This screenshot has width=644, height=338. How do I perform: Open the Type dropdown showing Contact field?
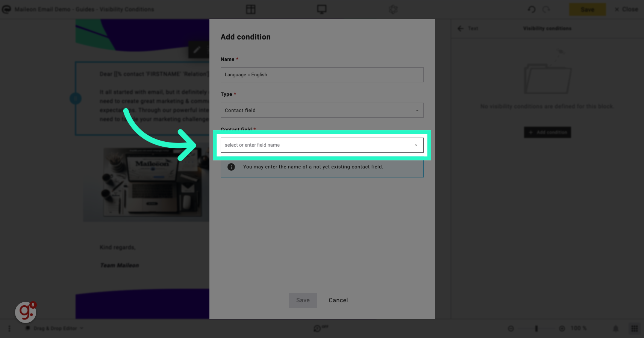[322, 110]
